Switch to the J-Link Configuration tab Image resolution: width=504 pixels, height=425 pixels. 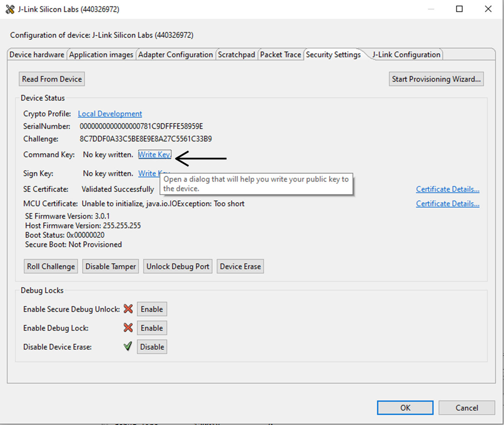pyautogui.click(x=406, y=55)
